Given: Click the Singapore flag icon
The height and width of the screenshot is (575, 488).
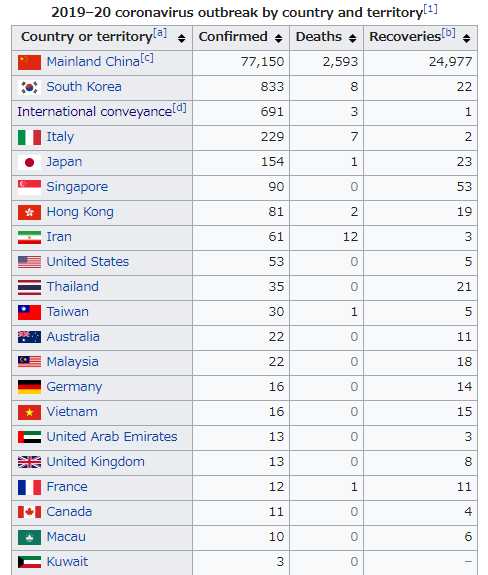Looking at the screenshot, I should coord(29,187).
